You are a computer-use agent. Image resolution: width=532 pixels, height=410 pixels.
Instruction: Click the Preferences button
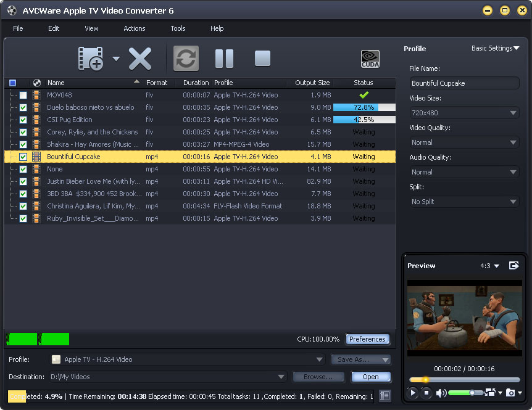(367, 339)
